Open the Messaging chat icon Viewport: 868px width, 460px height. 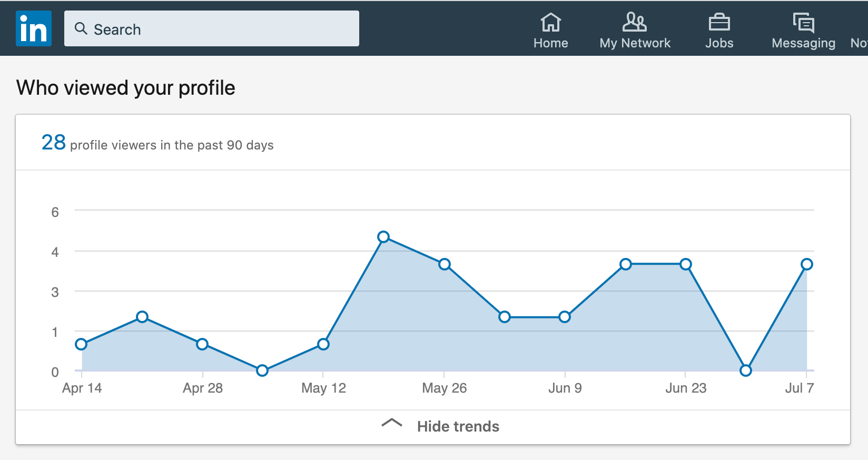click(804, 23)
